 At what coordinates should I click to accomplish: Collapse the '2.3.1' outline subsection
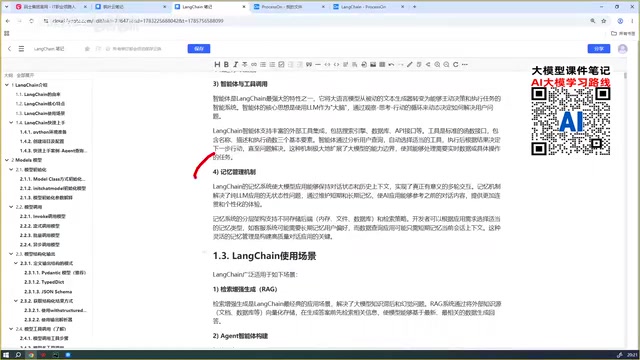[x=16, y=263]
